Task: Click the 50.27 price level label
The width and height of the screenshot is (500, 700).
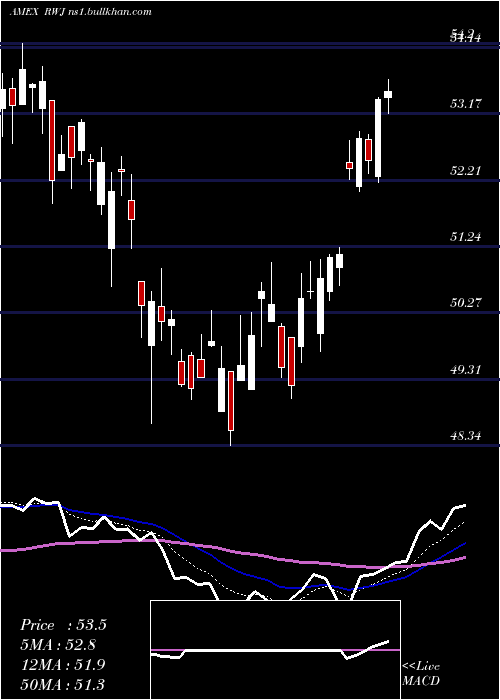Action: coord(466,303)
